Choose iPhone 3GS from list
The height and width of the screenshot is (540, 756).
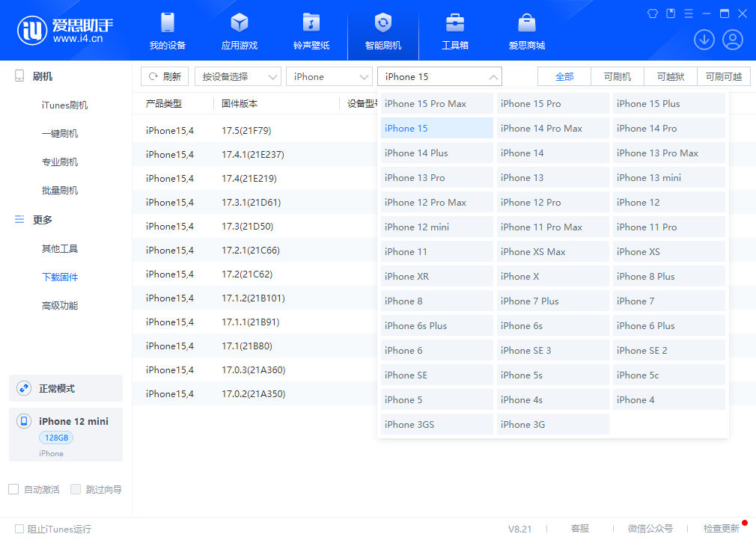(x=437, y=424)
